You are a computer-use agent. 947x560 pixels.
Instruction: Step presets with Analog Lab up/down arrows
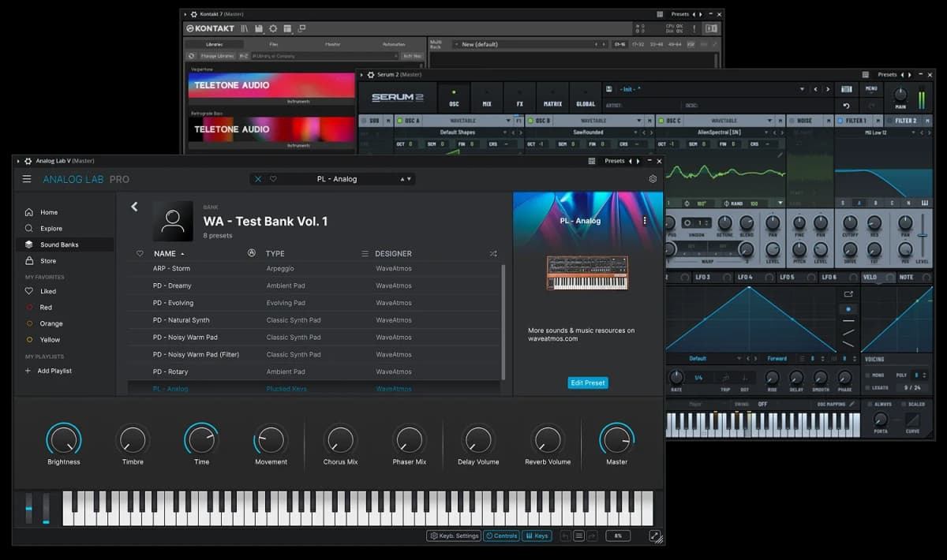tap(406, 179)
